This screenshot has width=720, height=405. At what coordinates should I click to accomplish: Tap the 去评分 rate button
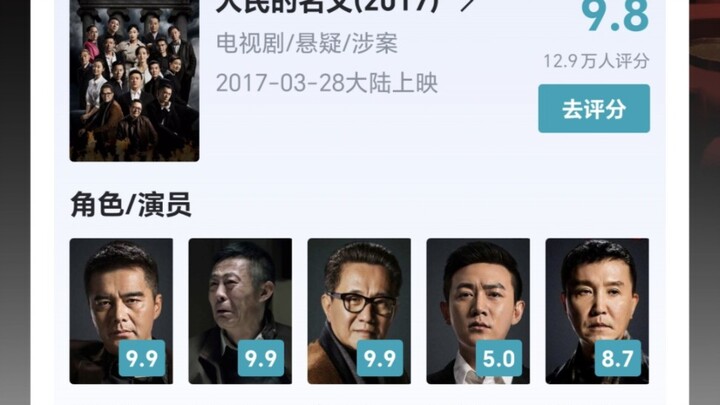coord(594,109)
